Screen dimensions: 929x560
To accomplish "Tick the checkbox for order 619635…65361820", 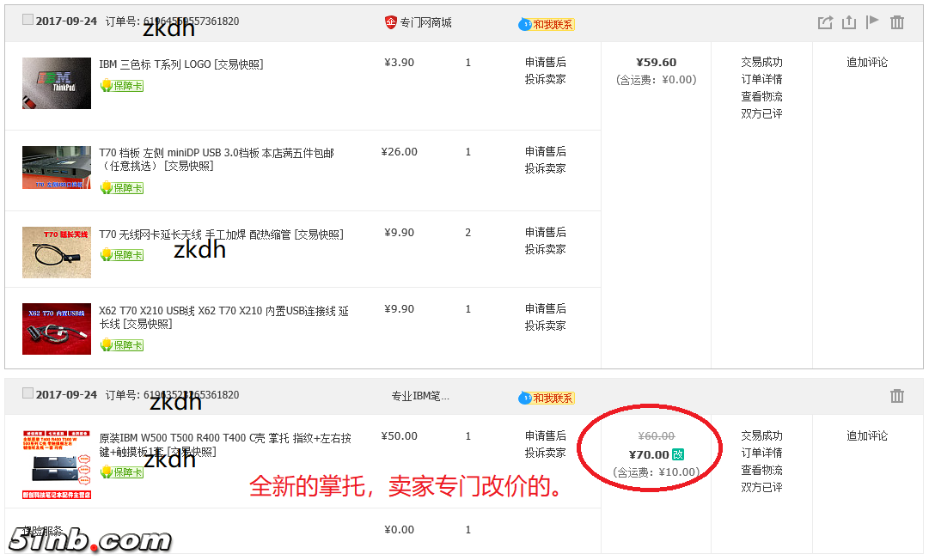I will (x=28, y=393).
